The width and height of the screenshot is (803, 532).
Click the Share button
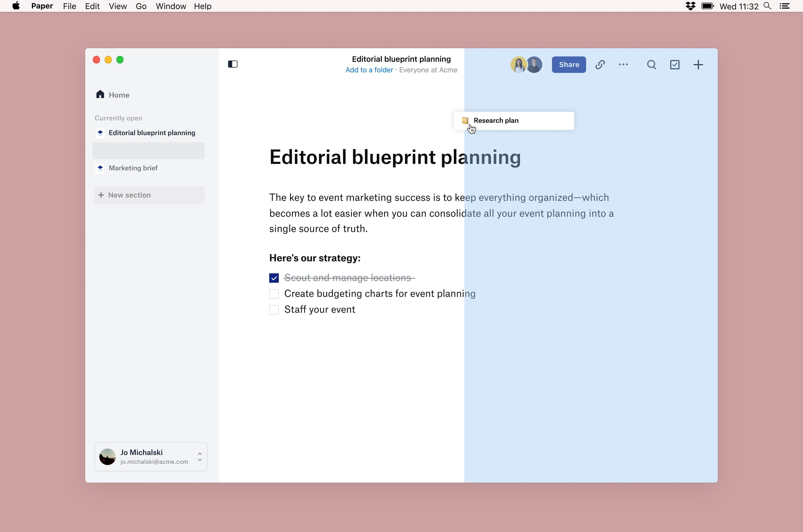569,64
